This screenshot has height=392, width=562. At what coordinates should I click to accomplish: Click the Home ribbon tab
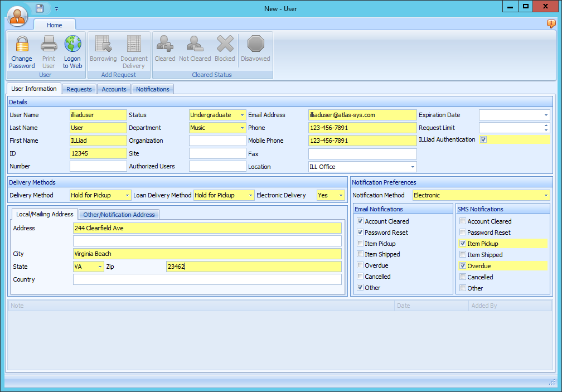click(54, 25)
